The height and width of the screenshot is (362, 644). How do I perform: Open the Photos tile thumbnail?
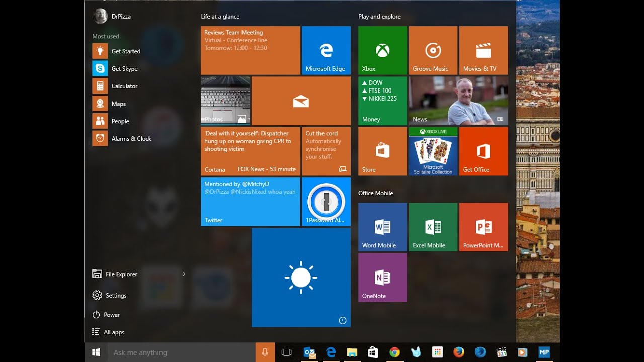[x=225, y=101]
